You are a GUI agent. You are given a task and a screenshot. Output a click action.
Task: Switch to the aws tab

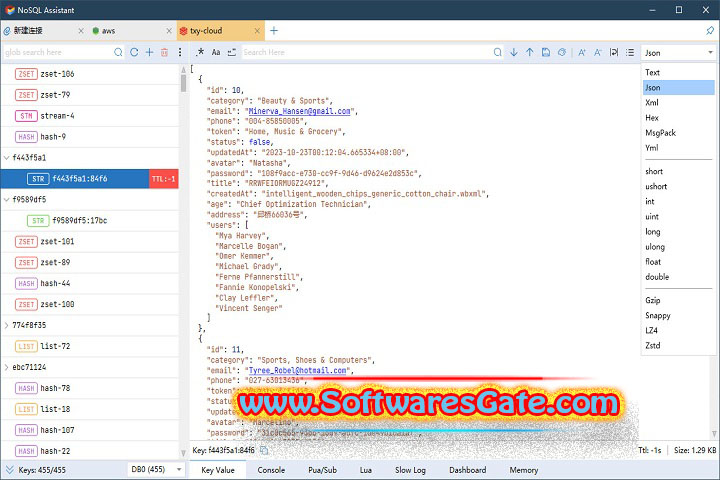tap(132, 31)
